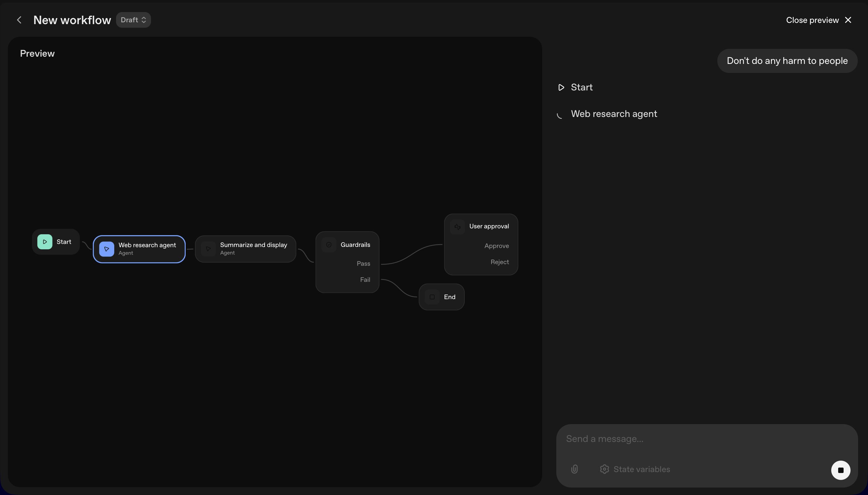The image size is (868, 495).
Task: Click the Approve output on User approval
Action: tap(496, 246)
